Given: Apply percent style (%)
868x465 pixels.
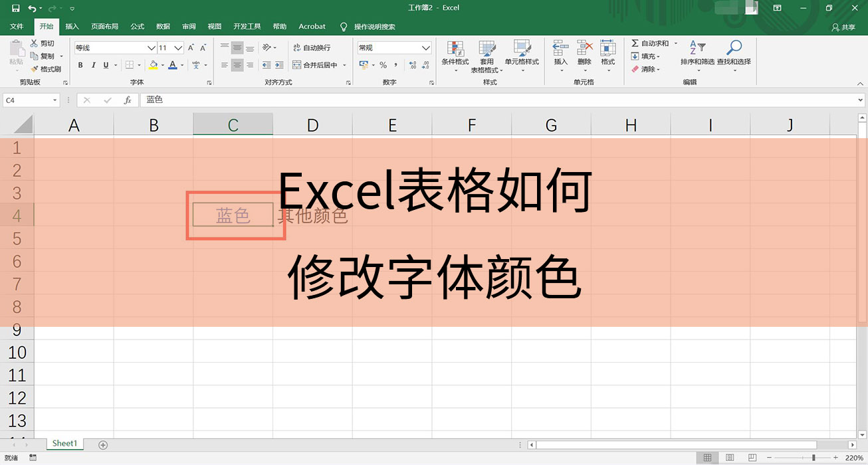Looking at the screenshot, I should (x=383, y=65).
